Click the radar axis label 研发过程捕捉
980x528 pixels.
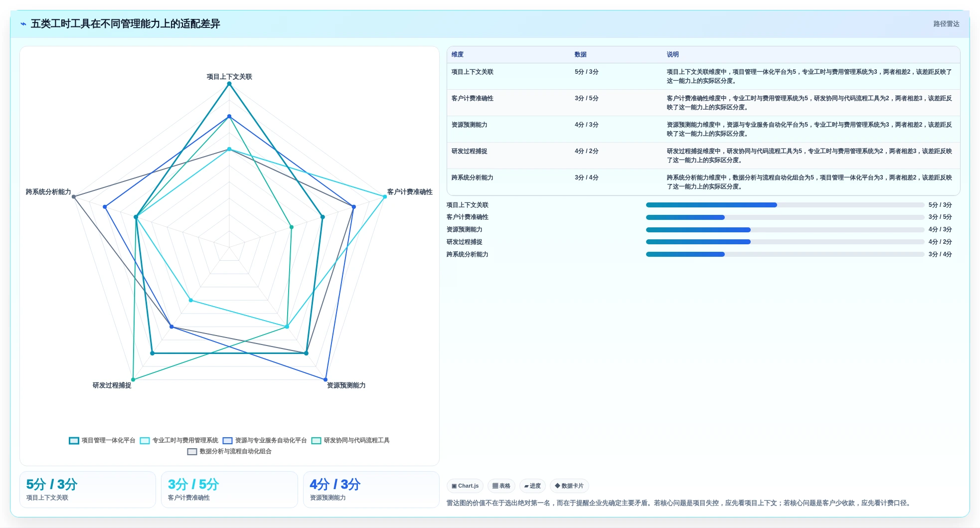tap(112, 385)
